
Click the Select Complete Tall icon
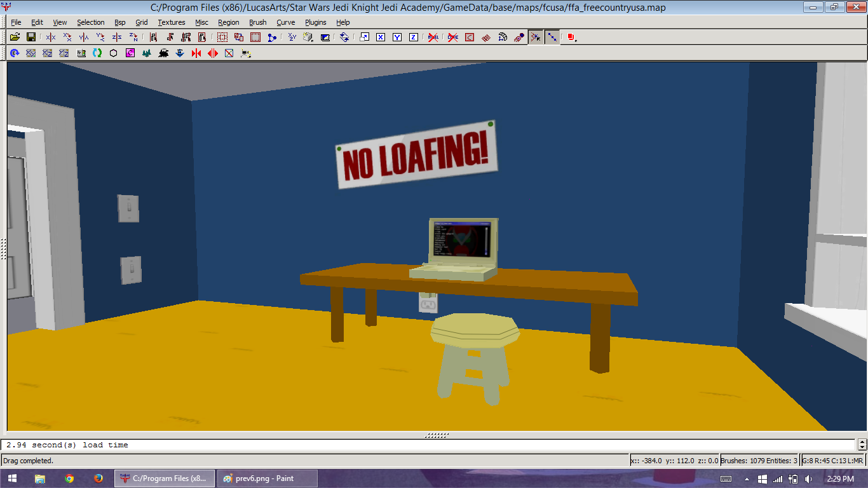click(x=153, y=37)
